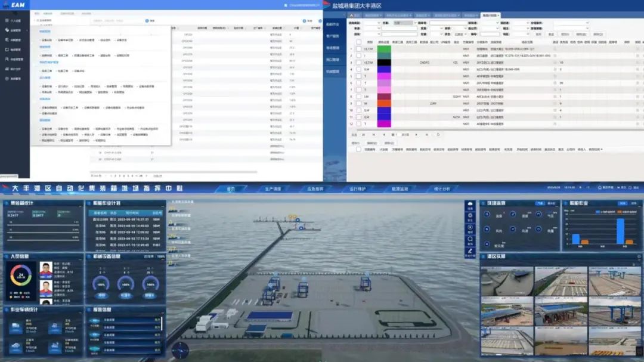Screen dimensions: 644x362
Task: Click the home icon tab in port system
Action: tap(352, 15)
